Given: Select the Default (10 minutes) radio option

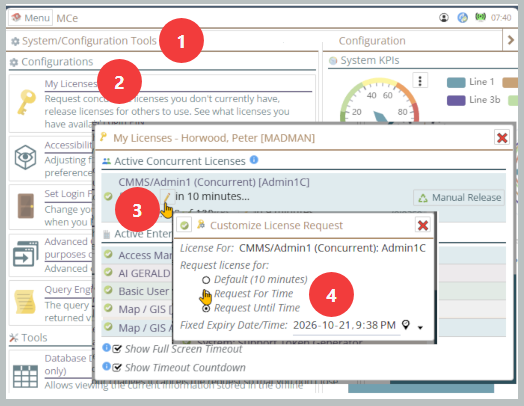Looking at the screenshot, I should [x=206, y=280].
